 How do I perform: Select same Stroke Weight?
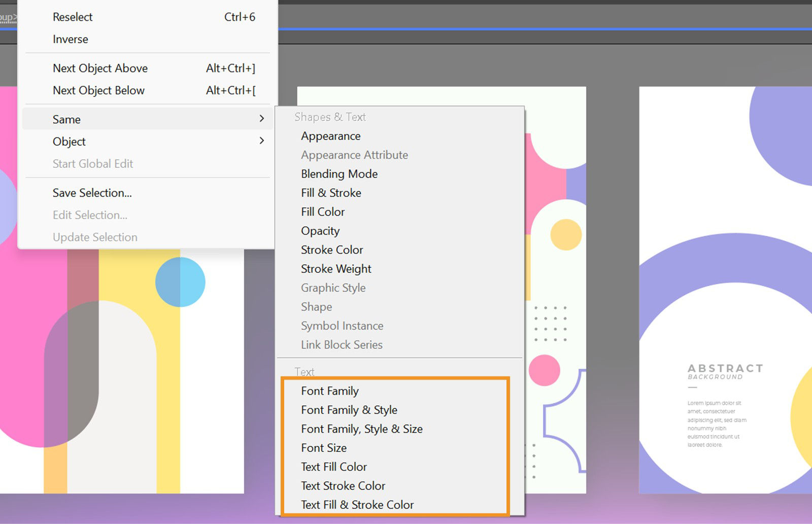pos(335,269)
